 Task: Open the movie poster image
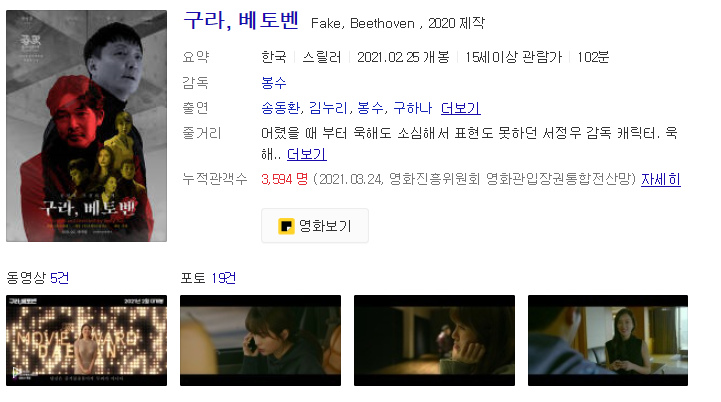click(x=86, y=126)
